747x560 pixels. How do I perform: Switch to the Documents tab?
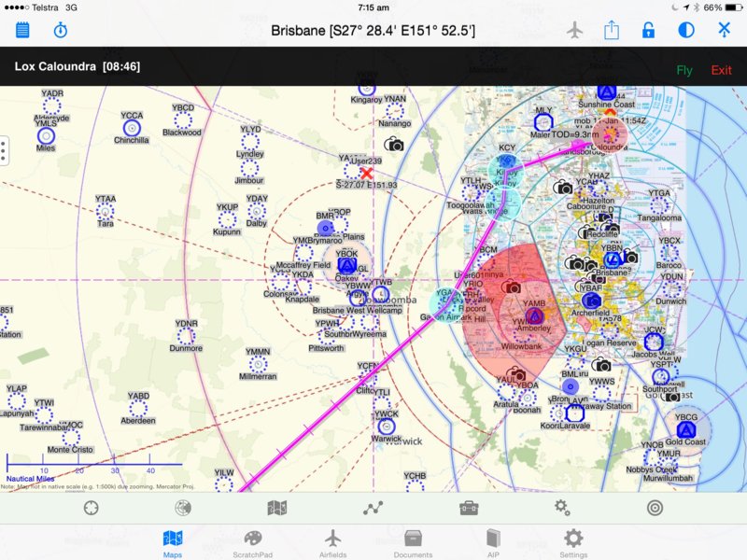point(413,544)
